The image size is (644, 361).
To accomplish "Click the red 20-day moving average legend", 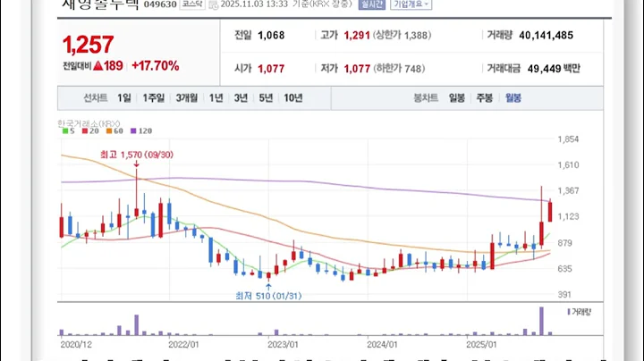I will pos(90,130).
